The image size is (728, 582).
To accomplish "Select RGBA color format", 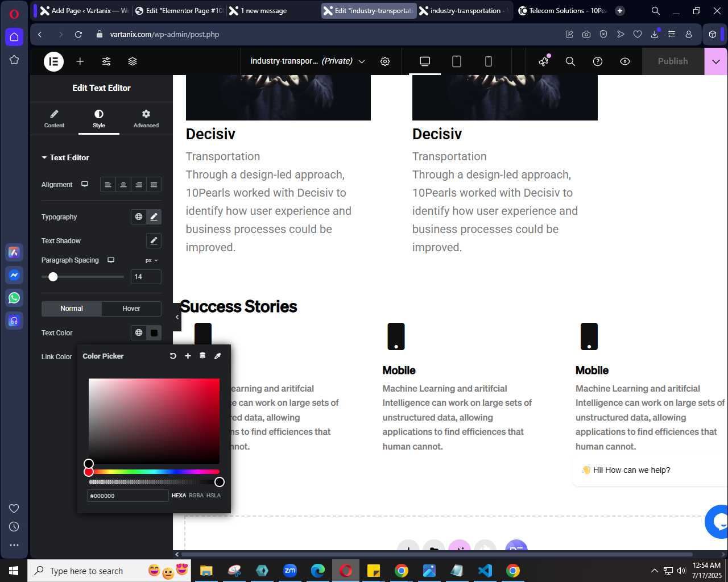I will point(196,496).
